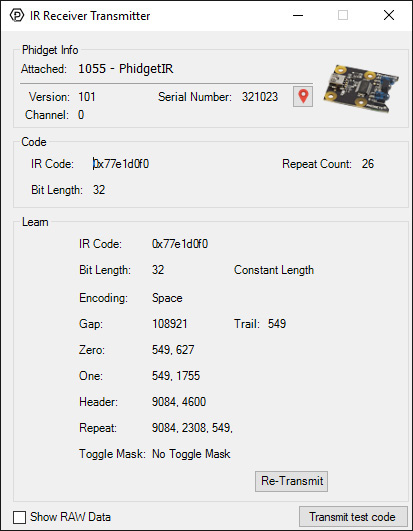
Task: Click the Header value 9084, 4600
Action: tap(179, 402)
